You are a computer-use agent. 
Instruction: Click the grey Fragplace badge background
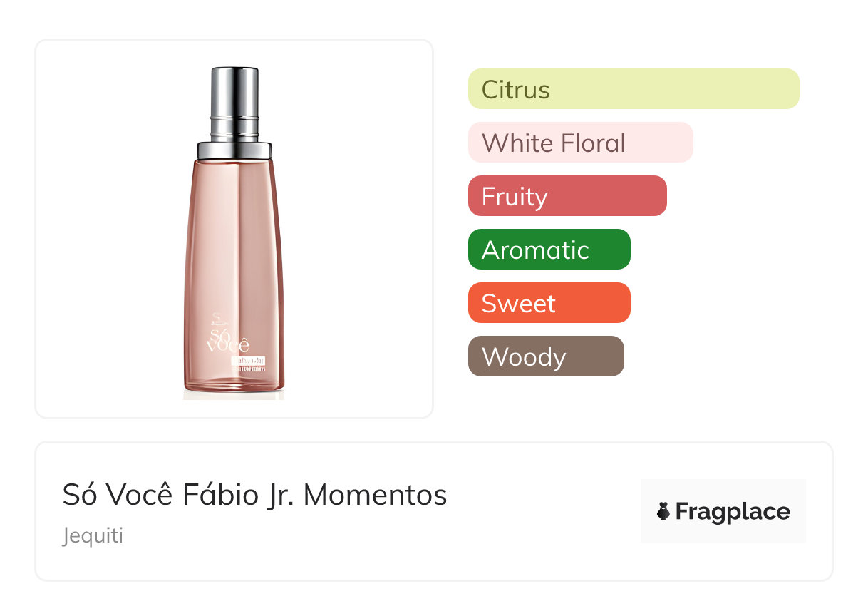click(x=723, y=531)
